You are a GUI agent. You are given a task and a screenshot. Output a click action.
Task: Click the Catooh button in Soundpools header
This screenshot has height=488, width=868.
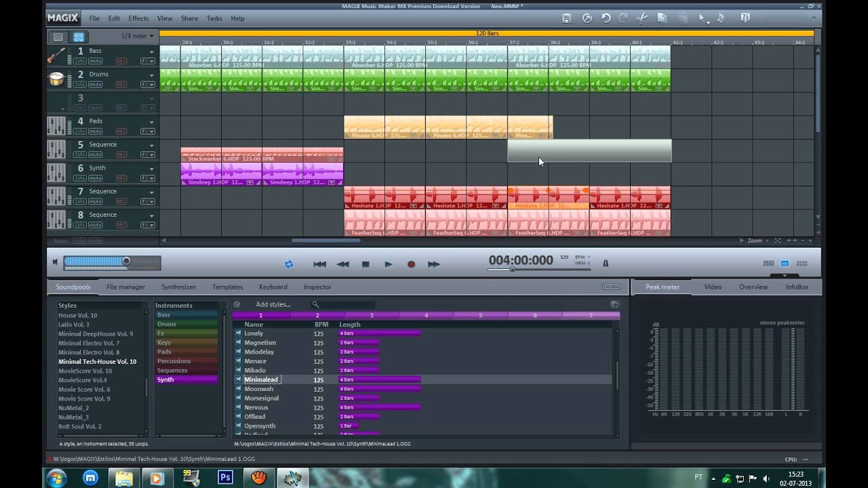coord(611,287)
